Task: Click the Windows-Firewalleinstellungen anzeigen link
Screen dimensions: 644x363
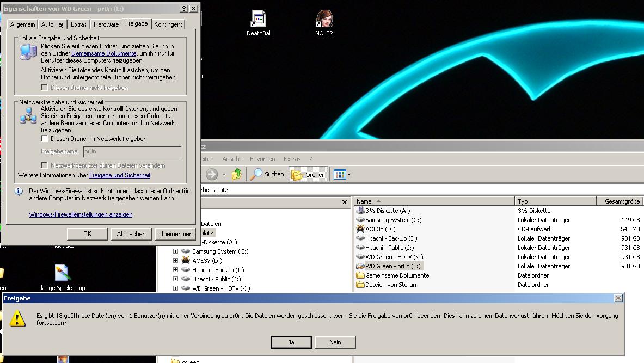Action: [81, 214]
